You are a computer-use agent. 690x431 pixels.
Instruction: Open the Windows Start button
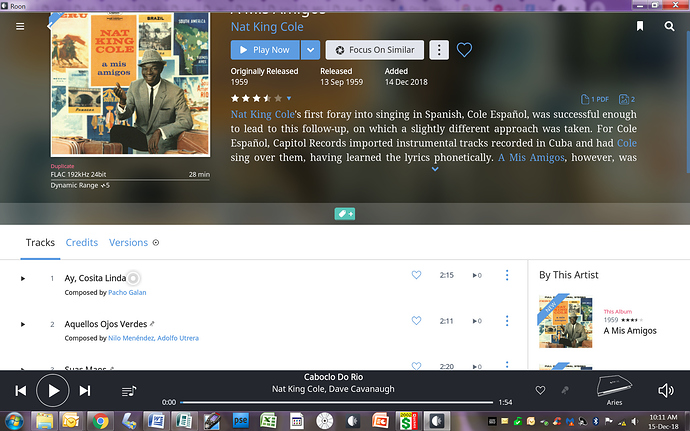pos(14,421)
